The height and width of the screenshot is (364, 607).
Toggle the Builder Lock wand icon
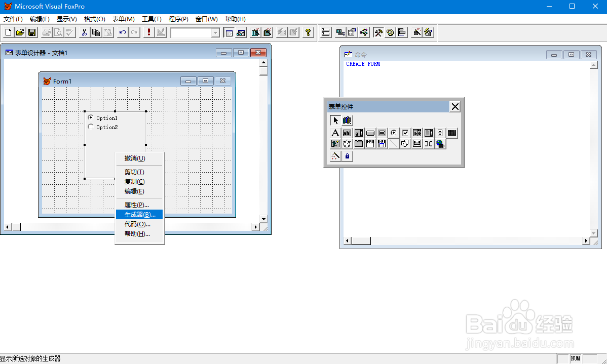335,156
